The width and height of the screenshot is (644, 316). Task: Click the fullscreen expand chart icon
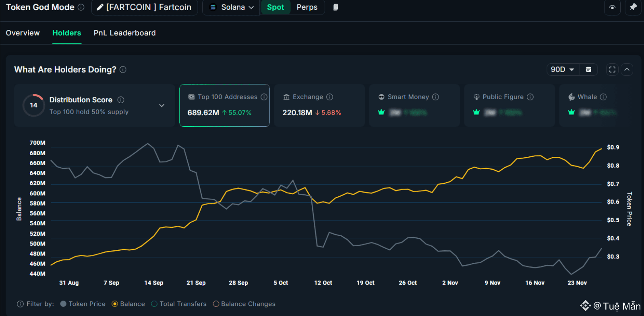pos(612,70)
